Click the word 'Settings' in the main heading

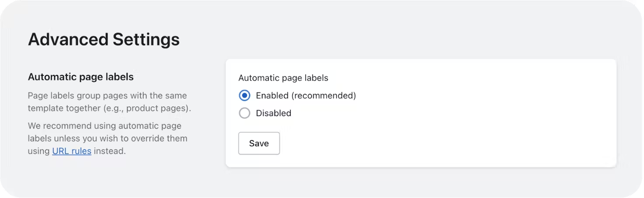pos(146,39)
